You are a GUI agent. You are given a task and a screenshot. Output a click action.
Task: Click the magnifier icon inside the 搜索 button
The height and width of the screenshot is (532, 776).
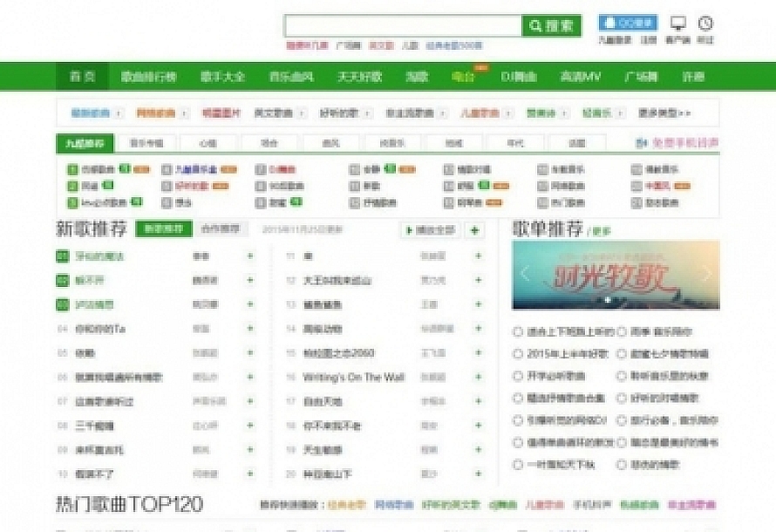click(534, 24)
